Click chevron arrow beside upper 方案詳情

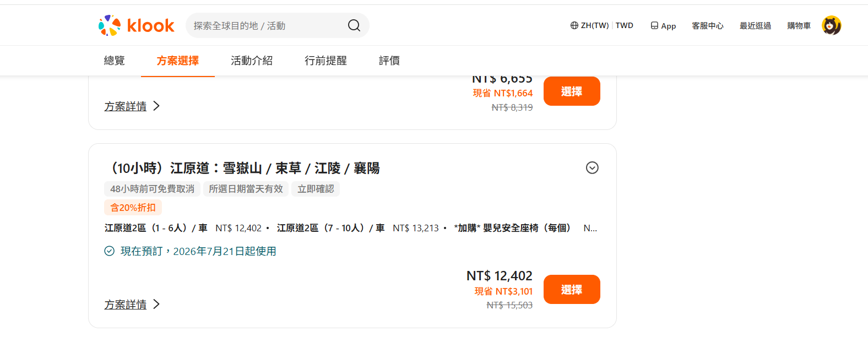[x=156, y=106]
